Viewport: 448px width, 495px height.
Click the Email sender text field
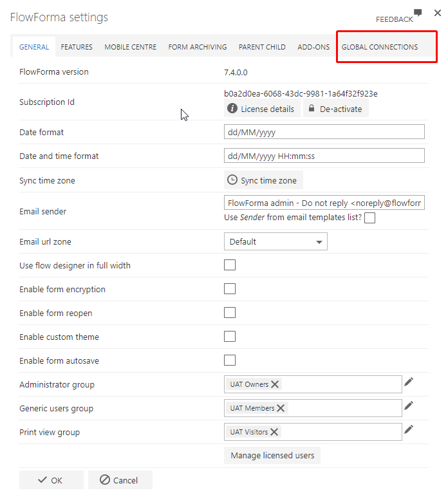(x=324, y=203)
